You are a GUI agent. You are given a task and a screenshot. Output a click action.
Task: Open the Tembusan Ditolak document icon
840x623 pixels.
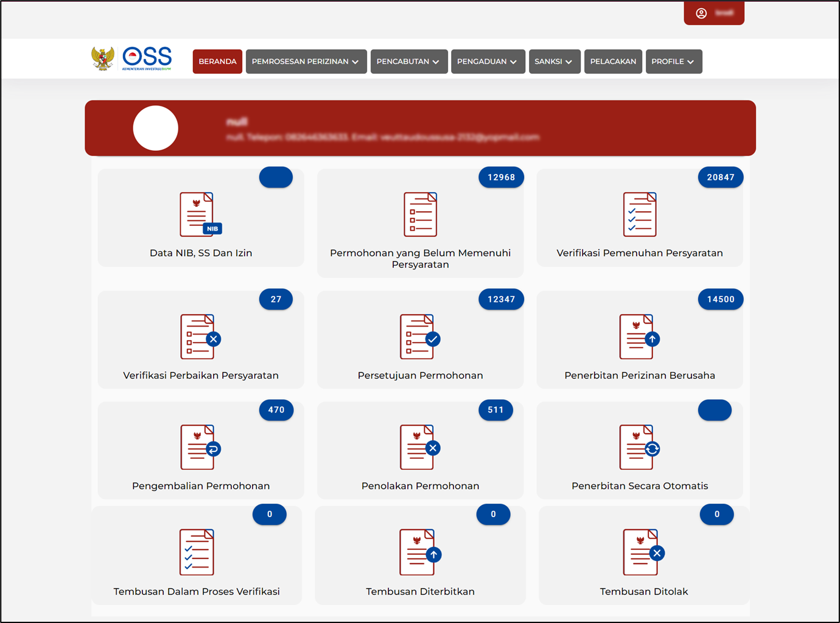[643, 552]
